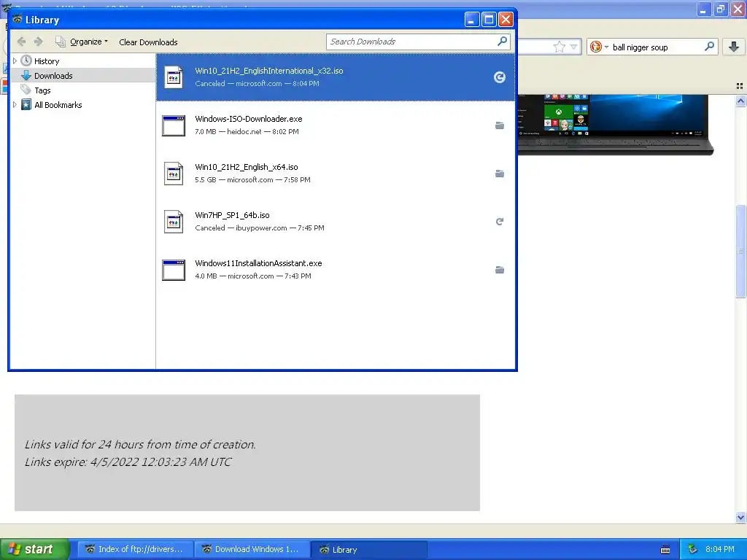Screen dimensions: 747x560
Task: Click the page scrollbar down arrow
Action: point(740,517)
